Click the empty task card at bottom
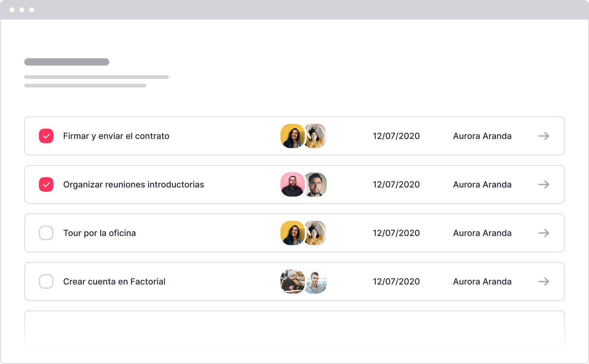The image size is (589, 364). (294, 329)
